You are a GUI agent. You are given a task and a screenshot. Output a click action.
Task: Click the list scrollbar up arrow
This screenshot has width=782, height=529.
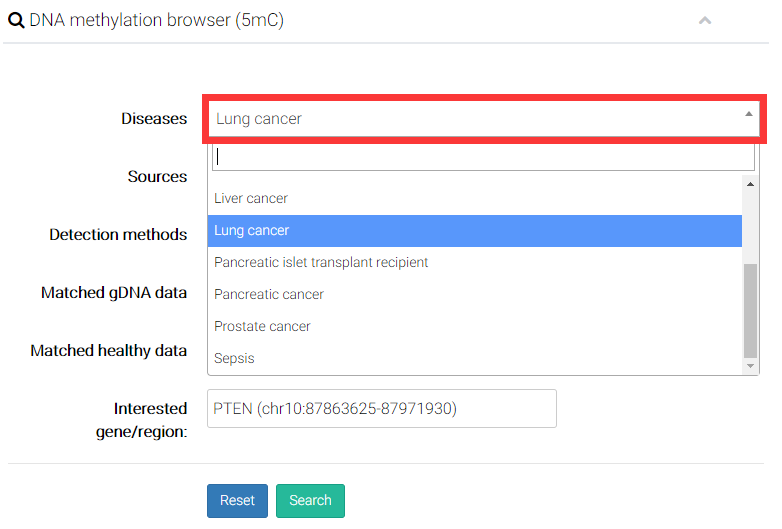(x=751, y=183)
